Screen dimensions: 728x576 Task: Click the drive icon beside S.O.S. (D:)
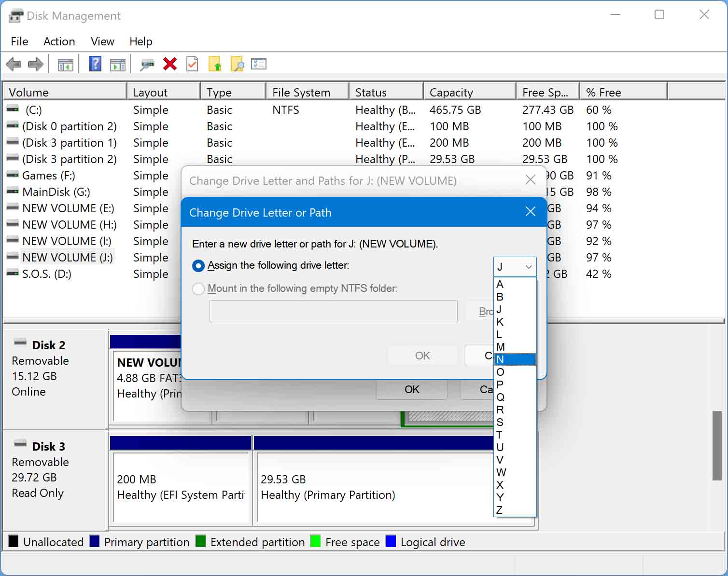[13, 274]
